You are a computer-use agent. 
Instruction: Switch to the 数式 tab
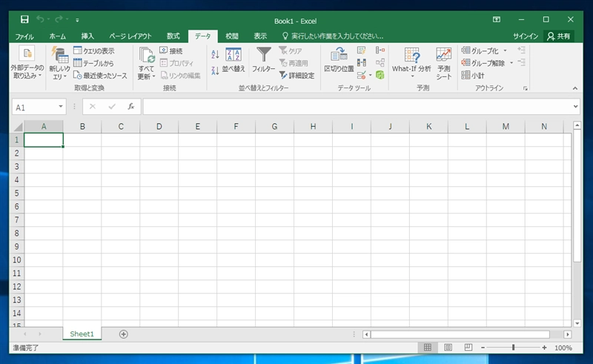click(x=173, y=36)
